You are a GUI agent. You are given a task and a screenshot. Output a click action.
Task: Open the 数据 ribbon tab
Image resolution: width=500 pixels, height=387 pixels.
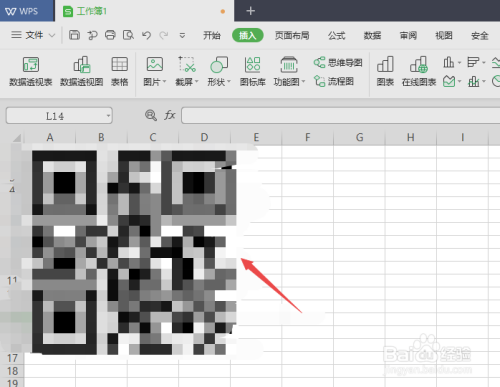(x=372, y=35)
